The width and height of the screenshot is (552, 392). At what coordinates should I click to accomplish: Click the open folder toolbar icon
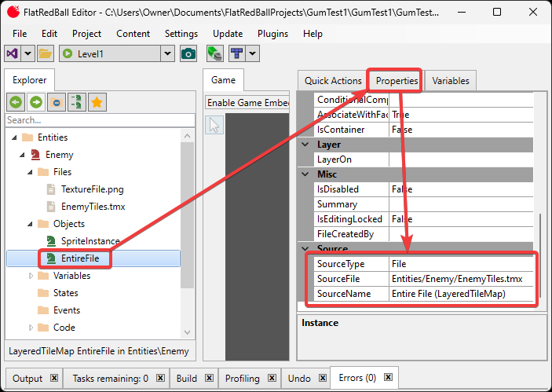tap(46, 53)
